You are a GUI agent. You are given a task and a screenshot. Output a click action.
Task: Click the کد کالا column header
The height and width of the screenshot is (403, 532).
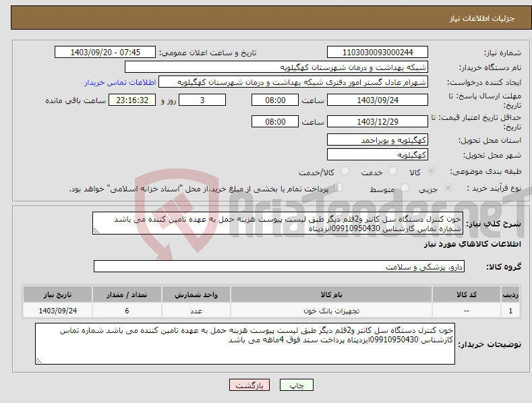coord(467,294)
